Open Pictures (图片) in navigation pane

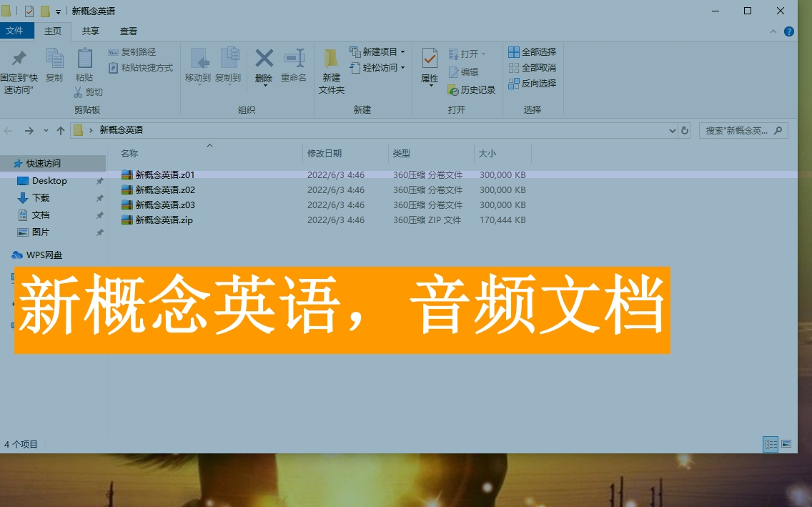(41, 232)
